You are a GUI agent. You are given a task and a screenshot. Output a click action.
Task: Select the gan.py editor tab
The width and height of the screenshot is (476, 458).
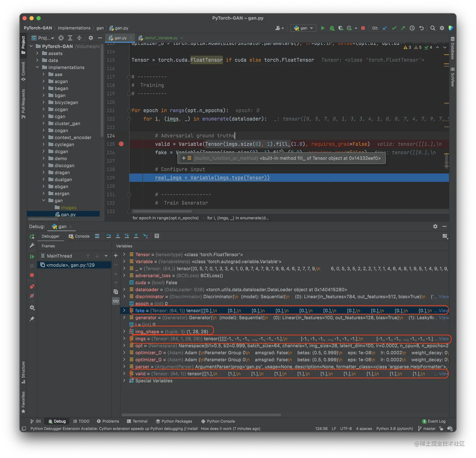point(120,38)
